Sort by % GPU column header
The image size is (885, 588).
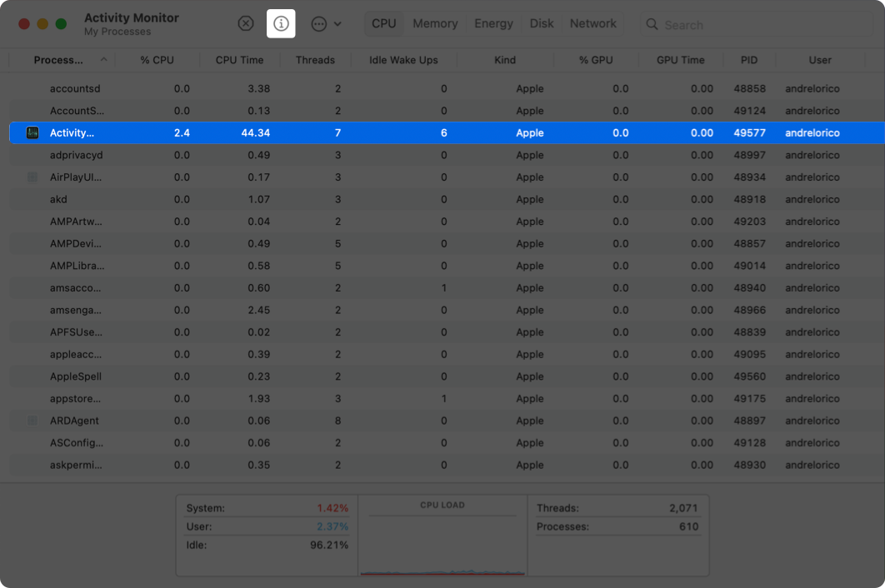tap(596, 60)
